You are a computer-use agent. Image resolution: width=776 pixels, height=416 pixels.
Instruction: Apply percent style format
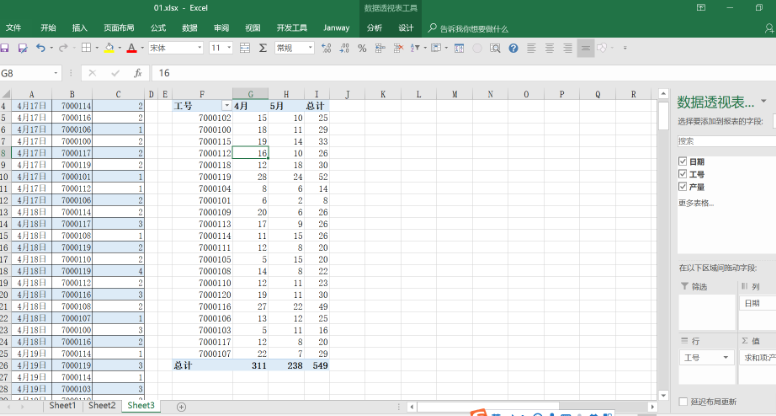pyautogui.click(x=362, y=48)
